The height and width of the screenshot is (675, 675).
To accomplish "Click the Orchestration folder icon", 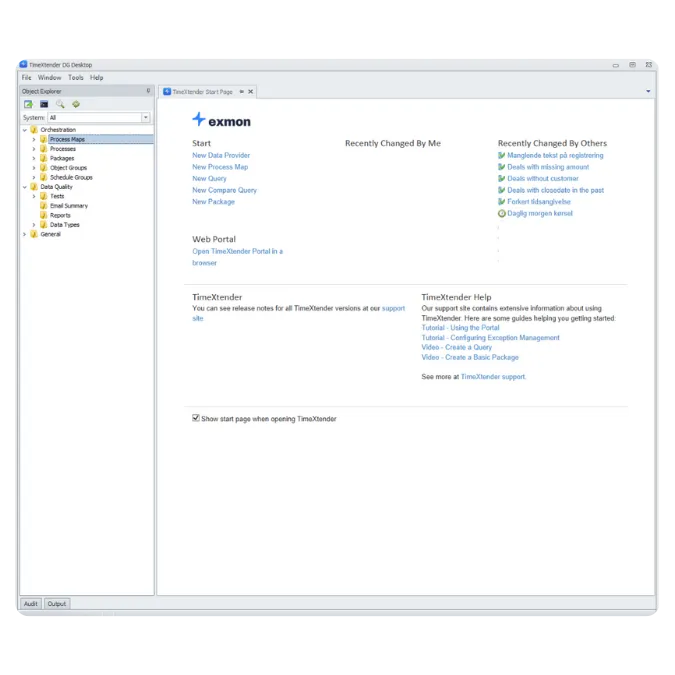I will pyautogui.click(x=34, y=130).
